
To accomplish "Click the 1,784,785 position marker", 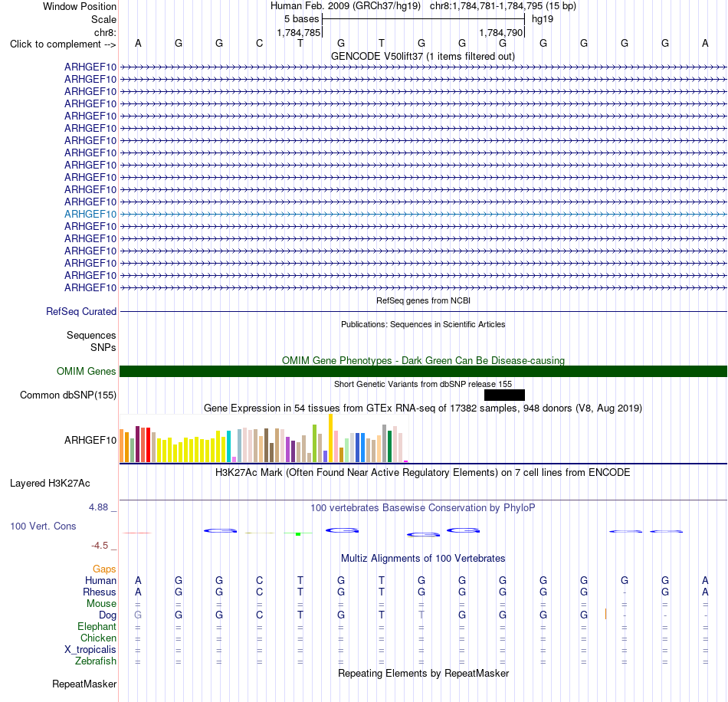I will coord(299,32).
